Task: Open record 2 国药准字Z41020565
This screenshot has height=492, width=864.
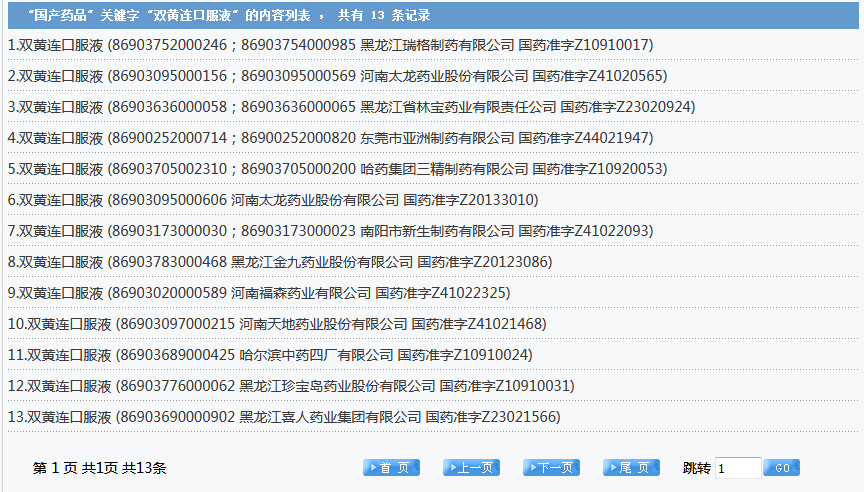Action: coord(337,75)
